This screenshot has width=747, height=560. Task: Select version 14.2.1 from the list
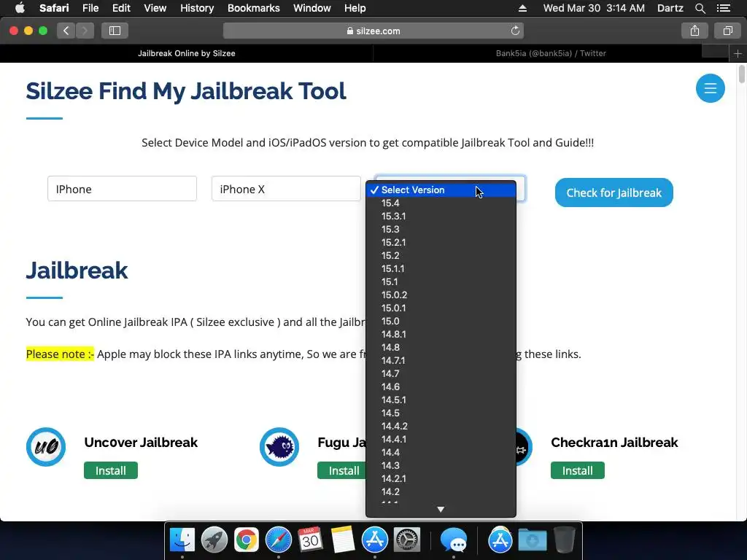(x=441, y=478)
